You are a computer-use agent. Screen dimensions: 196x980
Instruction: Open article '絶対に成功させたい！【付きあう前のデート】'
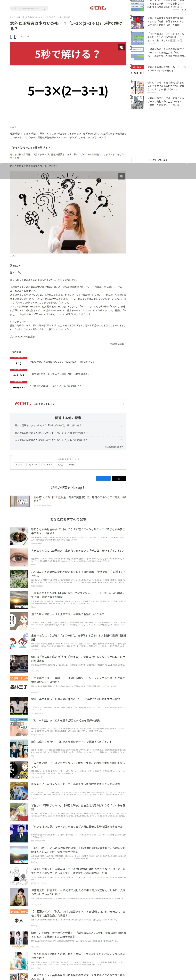click(x=72, y=742)
